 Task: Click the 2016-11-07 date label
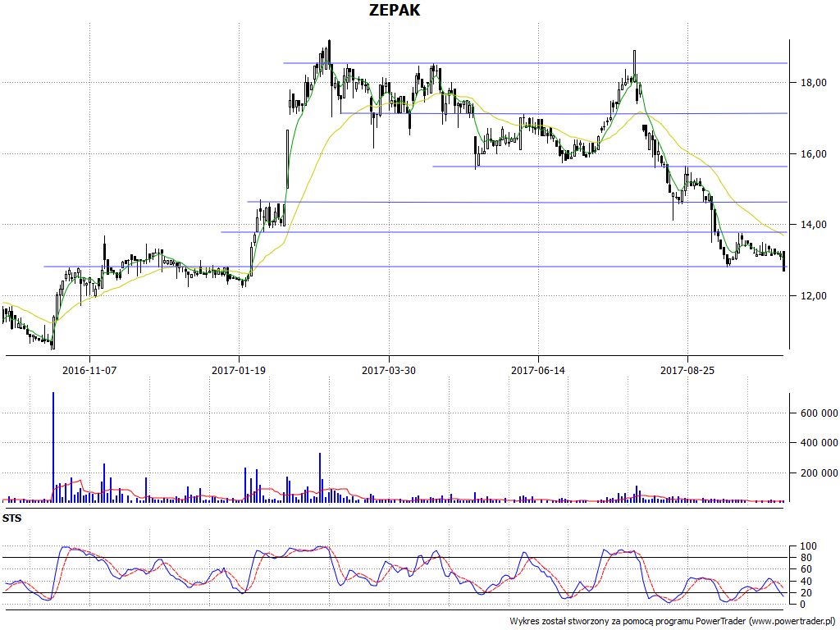click(89, 370)
